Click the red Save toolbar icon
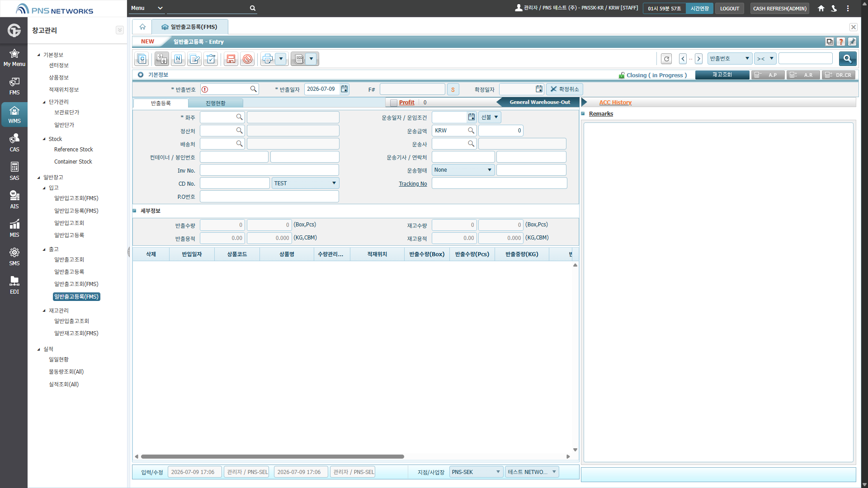The image size is (868, 488). (x=231, y=59)
